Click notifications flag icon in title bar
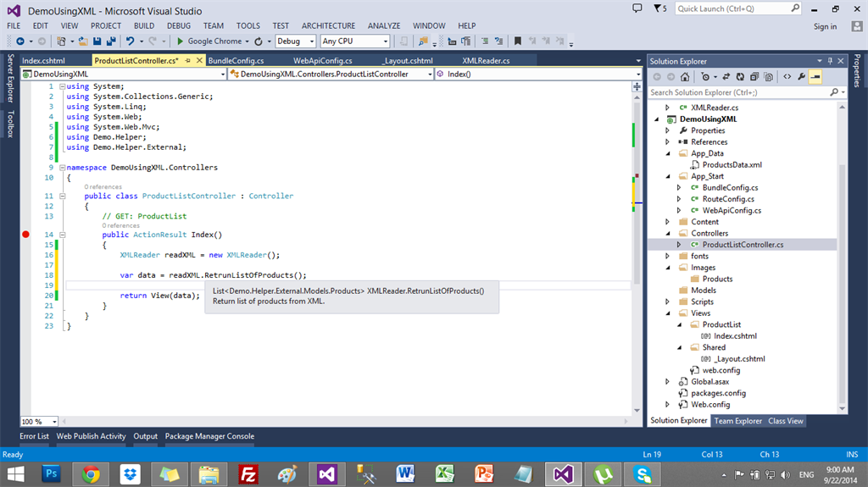 pyautogui.click(x=659, y=8)
